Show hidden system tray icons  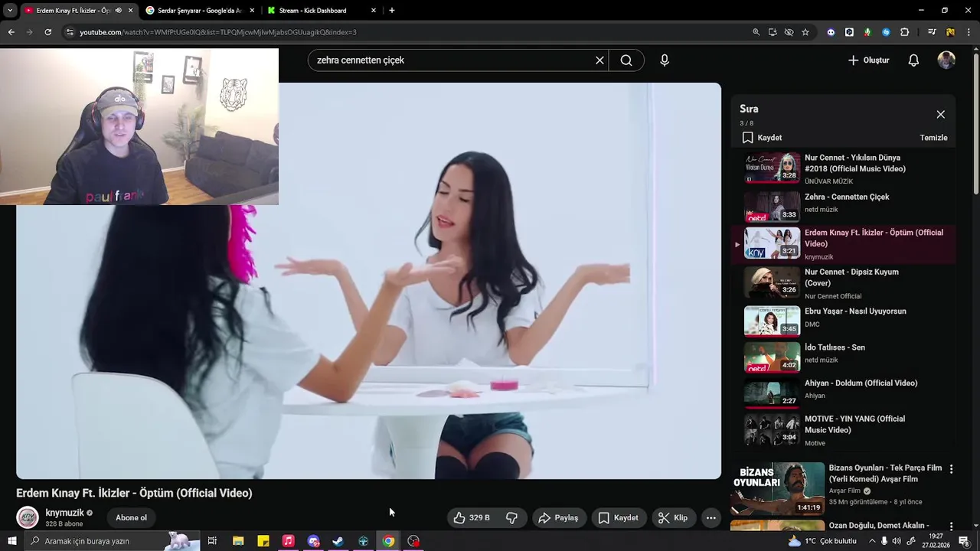(x=871, y=541)
